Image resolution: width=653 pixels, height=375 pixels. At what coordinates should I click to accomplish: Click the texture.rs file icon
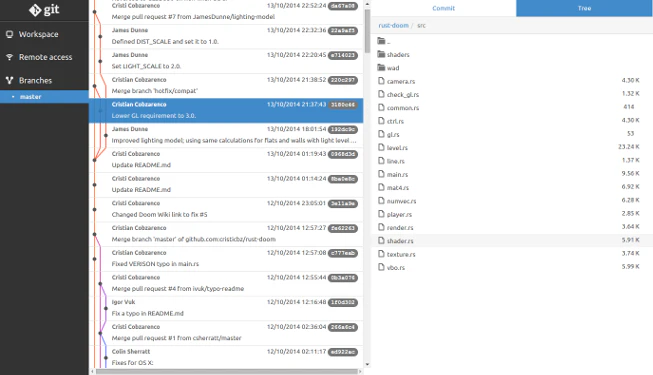(381, 254)
